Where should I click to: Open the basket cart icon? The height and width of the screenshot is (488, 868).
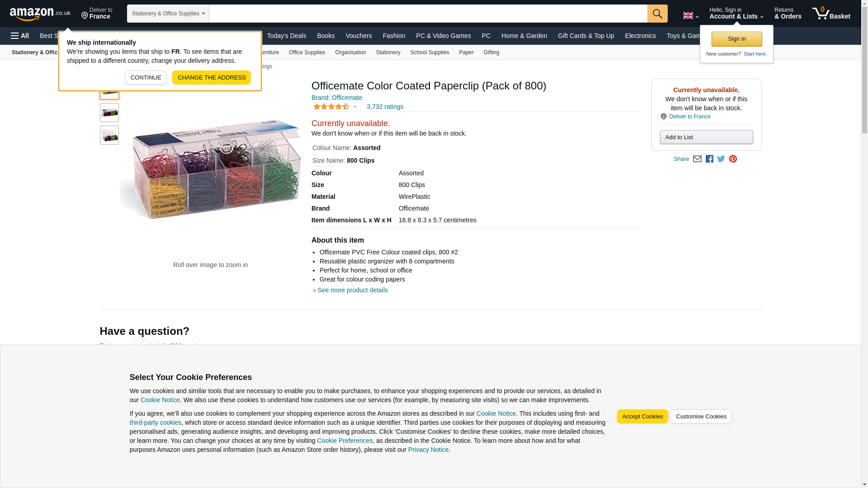pyautogui.click(x=831, y=14)
